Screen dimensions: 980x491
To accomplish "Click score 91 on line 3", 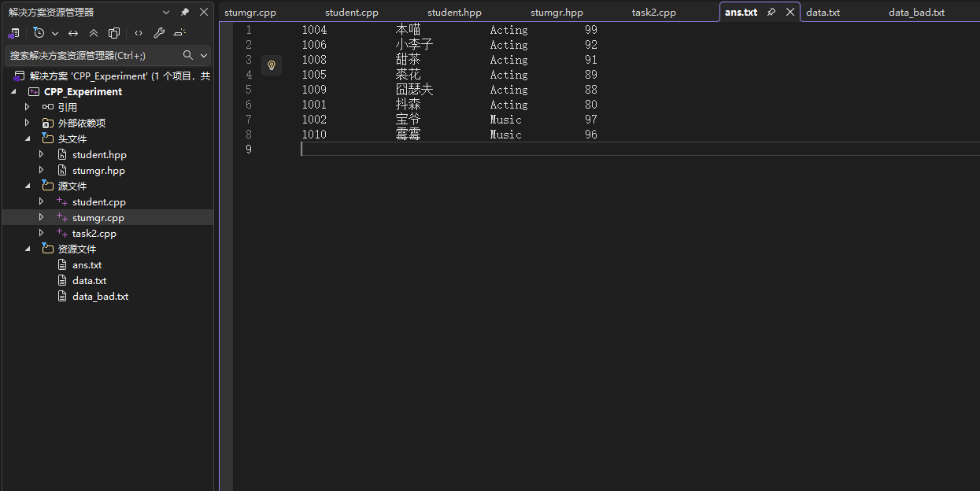I will coord(591,60).
